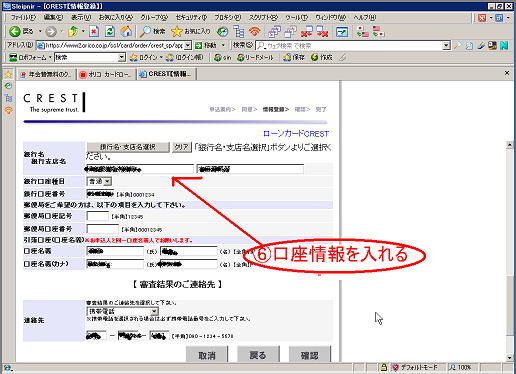The width and height of the screenshot is (516, 374).
Task: Click the magnifier Search icon
Action: [145, 32]
